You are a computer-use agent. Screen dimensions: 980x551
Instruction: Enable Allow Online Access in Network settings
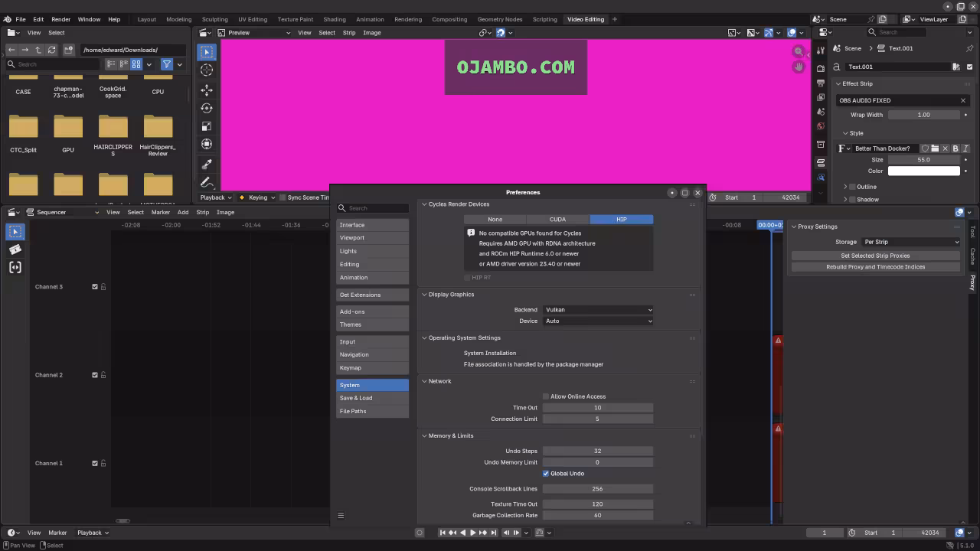coord(546,396)
